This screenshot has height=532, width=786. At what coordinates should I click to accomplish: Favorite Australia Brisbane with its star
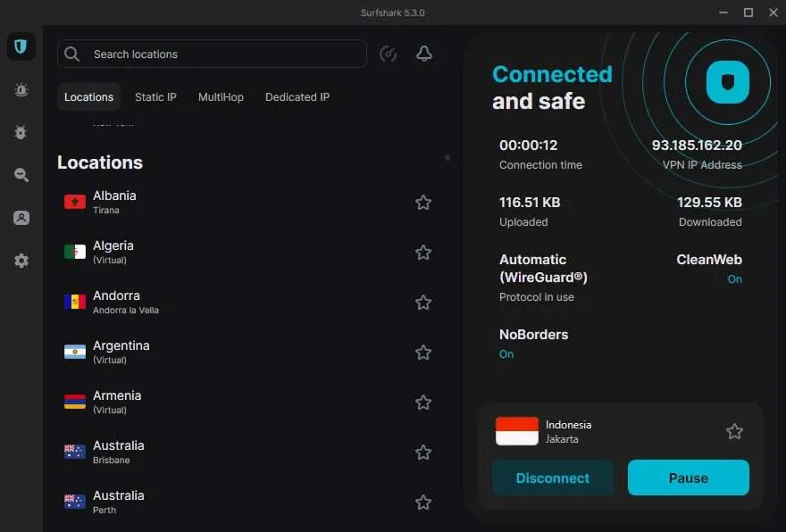tap(423, 453)
